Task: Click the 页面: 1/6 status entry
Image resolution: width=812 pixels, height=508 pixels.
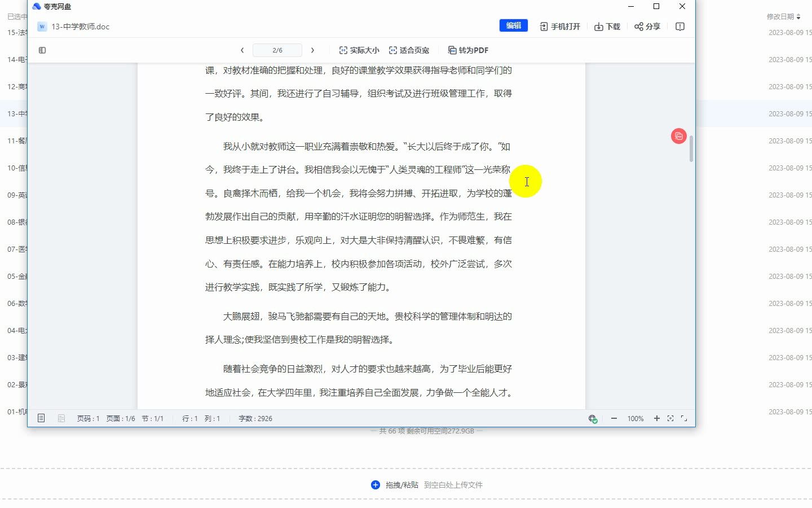Action: pyautogui.click(x=121, y=419)
